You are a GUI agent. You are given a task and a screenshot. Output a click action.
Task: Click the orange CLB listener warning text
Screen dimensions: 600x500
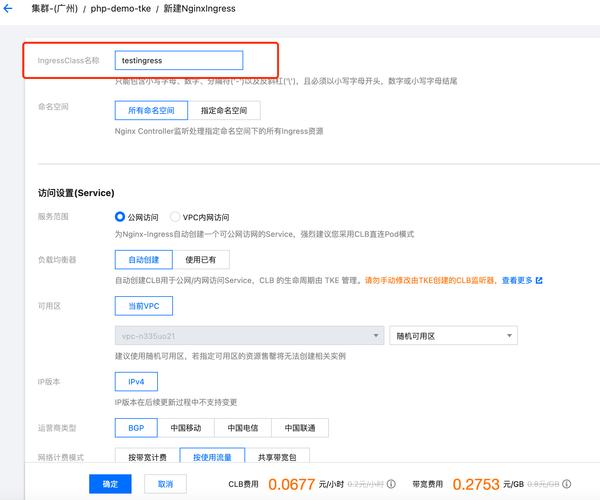click(429, 280)
